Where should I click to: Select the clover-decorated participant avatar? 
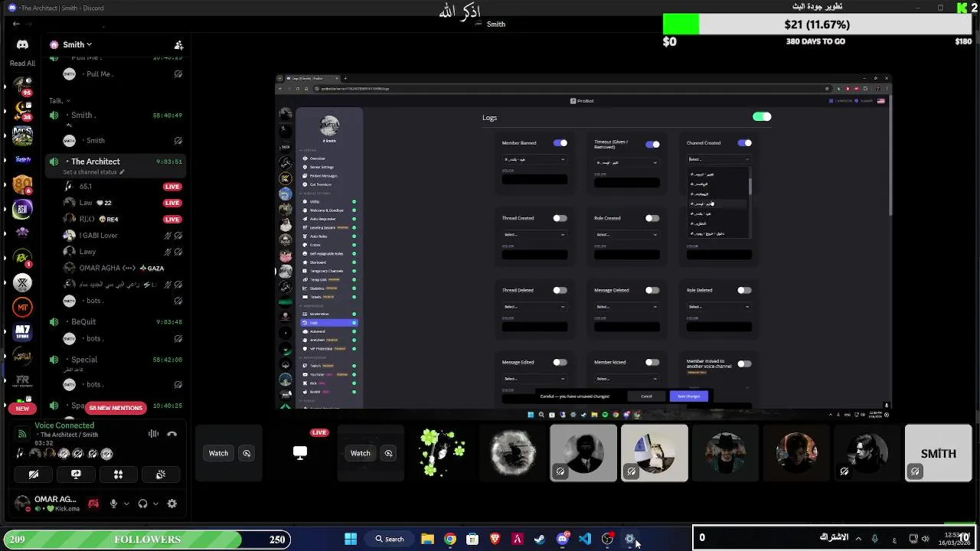tap(442, 453)
